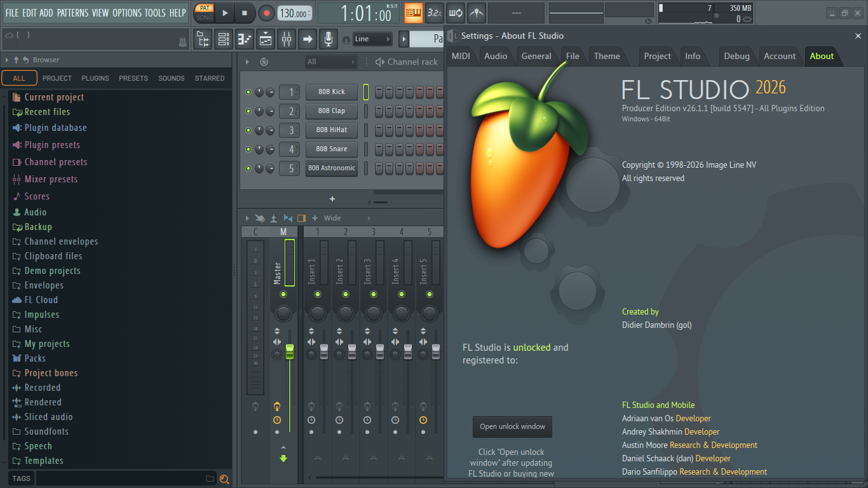Expand the Mixer options arrow
Screen dimensions: 868x488
247,218
